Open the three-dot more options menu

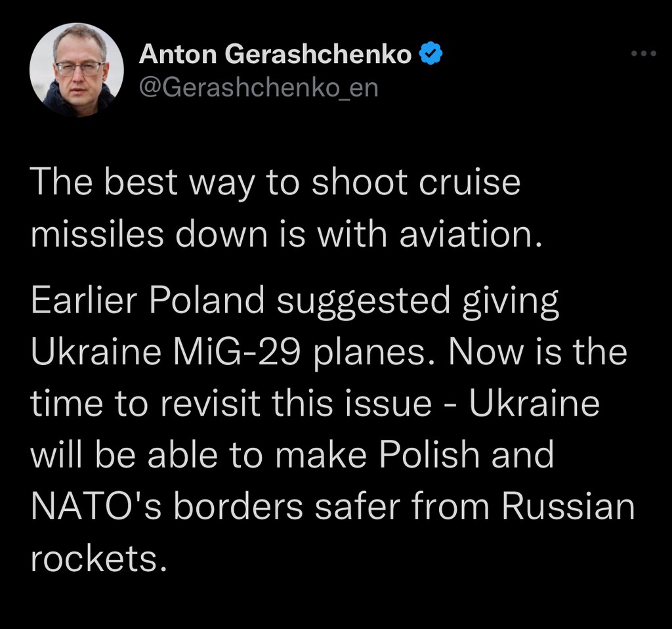(x=644, y=54)
